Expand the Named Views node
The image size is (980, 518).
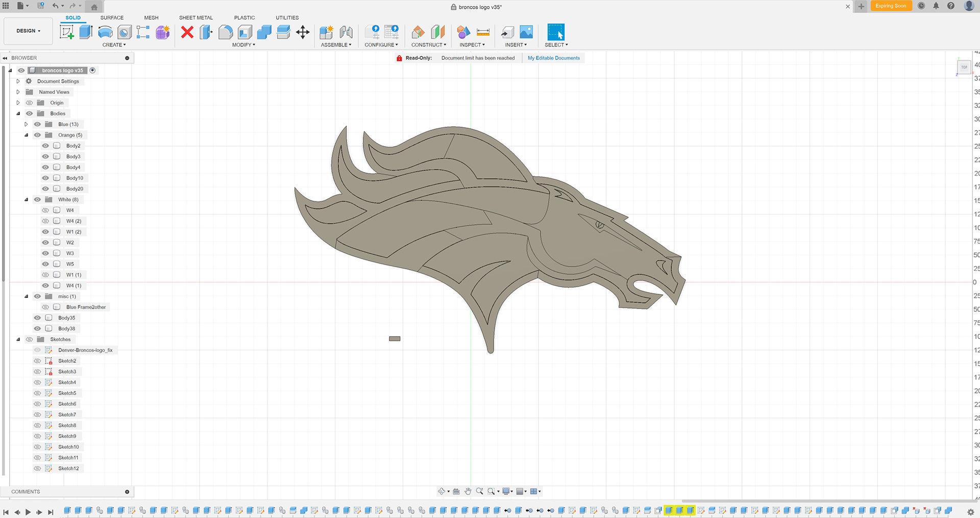click(18, 92)
